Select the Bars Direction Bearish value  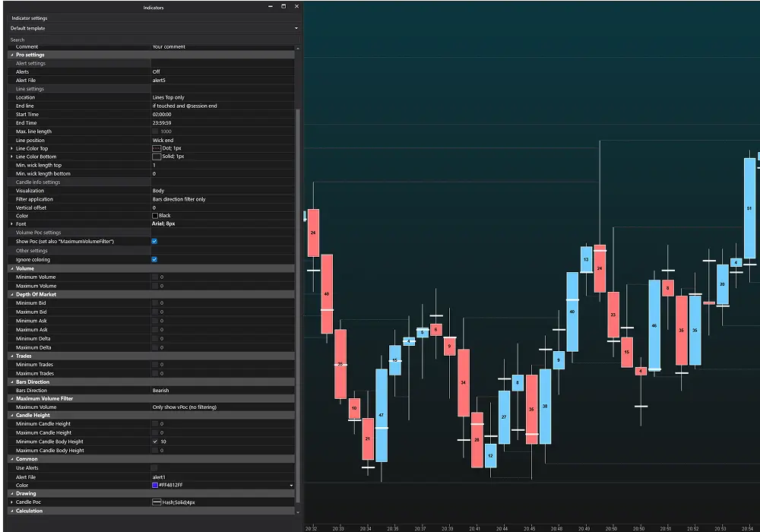tap(220, 391)
